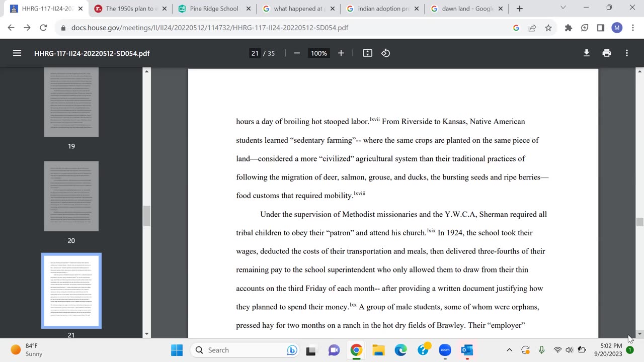Zoom out of the PDF with minus icon
The height and width of the screenshot is (362, 644).
297,53
